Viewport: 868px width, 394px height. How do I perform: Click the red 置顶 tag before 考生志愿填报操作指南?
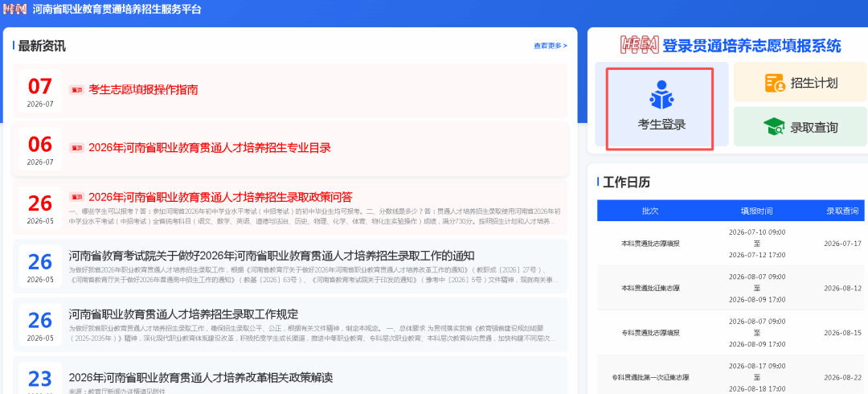coord(76,90)
